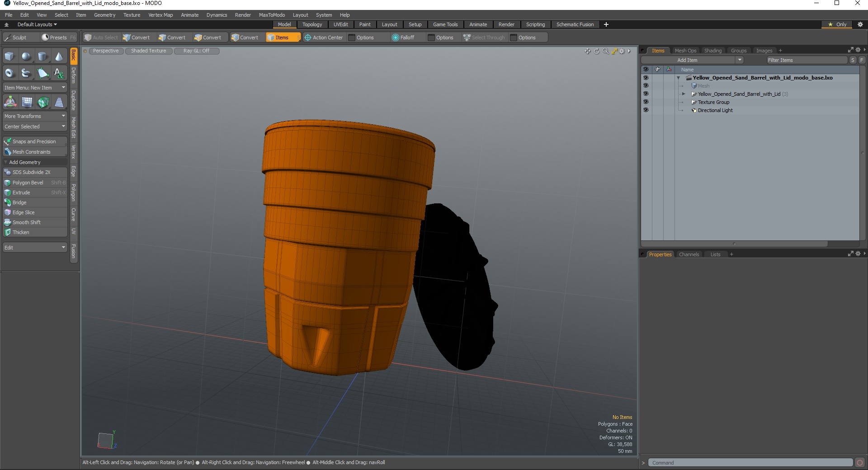Click the transform tool icon
The image size is (868, 470).
[x=10, y=102]
